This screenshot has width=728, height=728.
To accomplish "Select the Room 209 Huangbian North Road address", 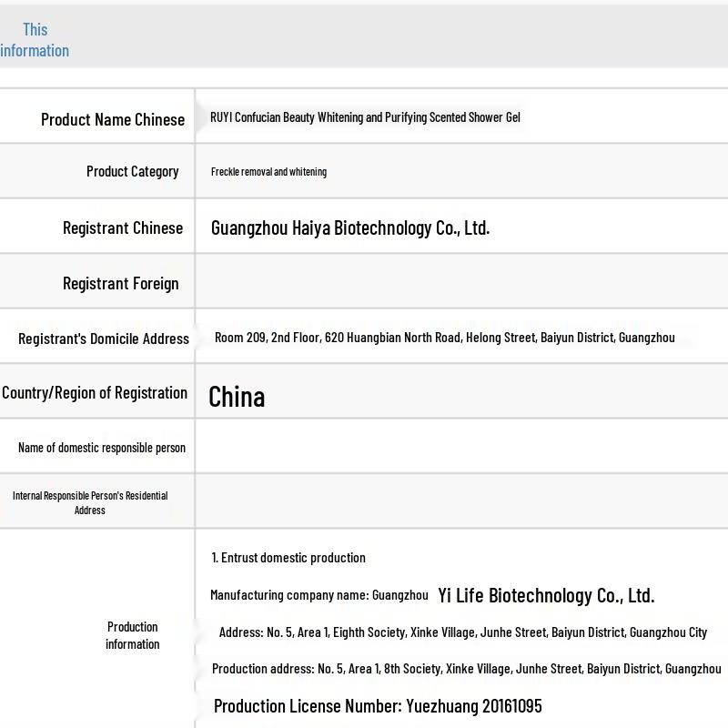I will tap(445, 338).
